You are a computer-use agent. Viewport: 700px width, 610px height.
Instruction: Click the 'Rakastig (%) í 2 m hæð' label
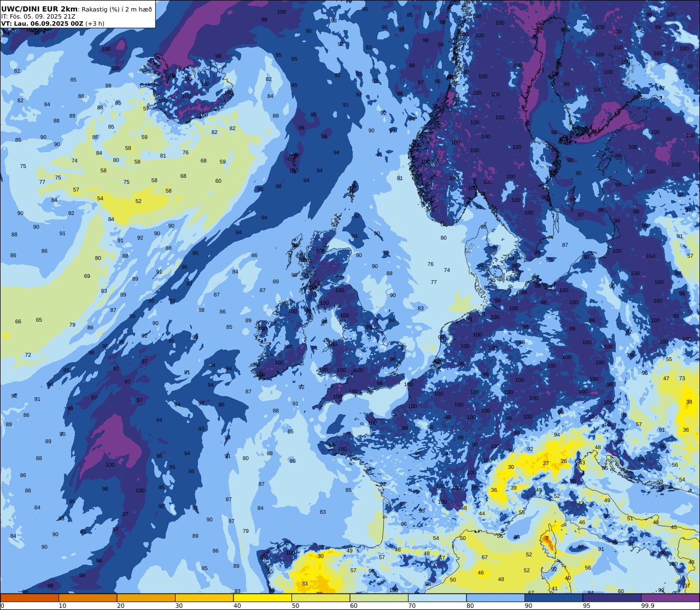116,9
